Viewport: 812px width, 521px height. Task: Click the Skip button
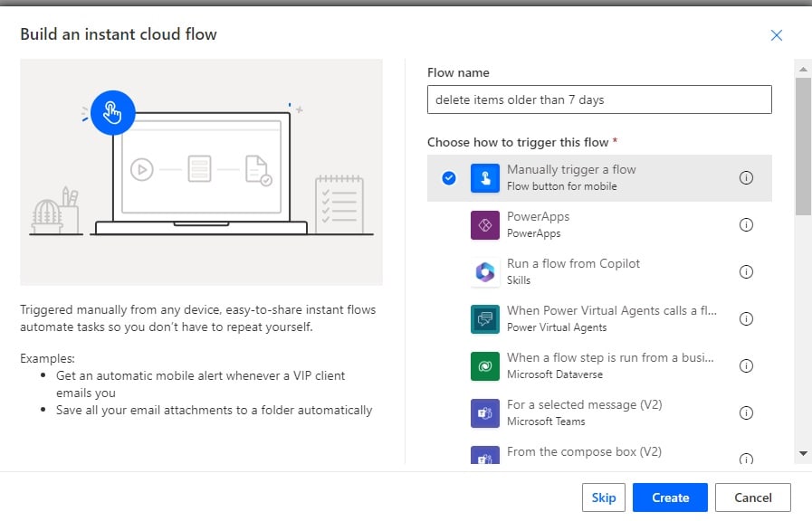603,497
